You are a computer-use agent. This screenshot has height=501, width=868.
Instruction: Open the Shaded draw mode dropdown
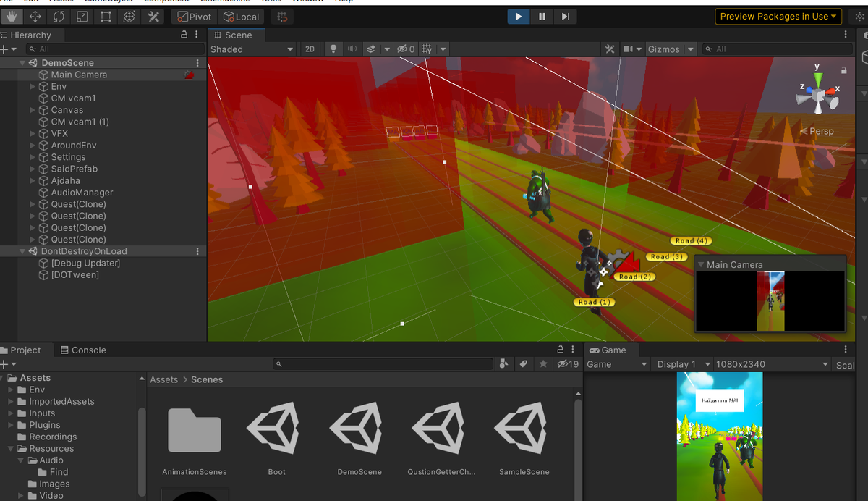252,49
